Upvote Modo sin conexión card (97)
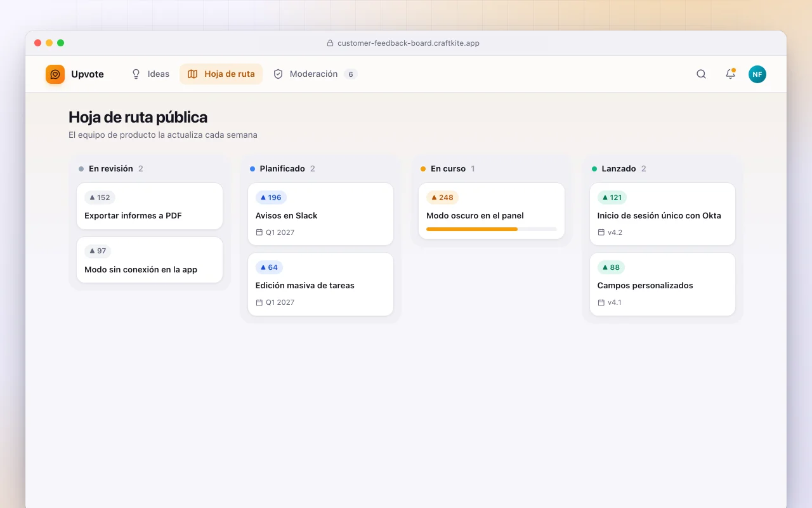812x508 pixels. coord(98,251)
